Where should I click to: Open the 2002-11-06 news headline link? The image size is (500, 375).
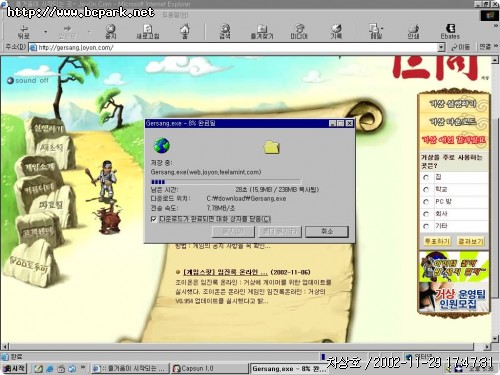click(225, 272)
